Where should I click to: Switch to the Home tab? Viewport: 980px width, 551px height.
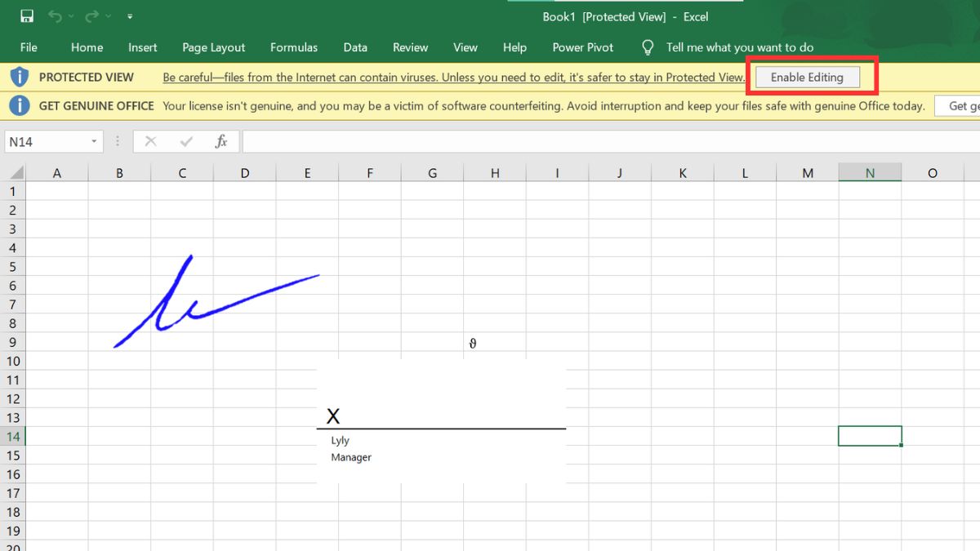pos(87,47)
